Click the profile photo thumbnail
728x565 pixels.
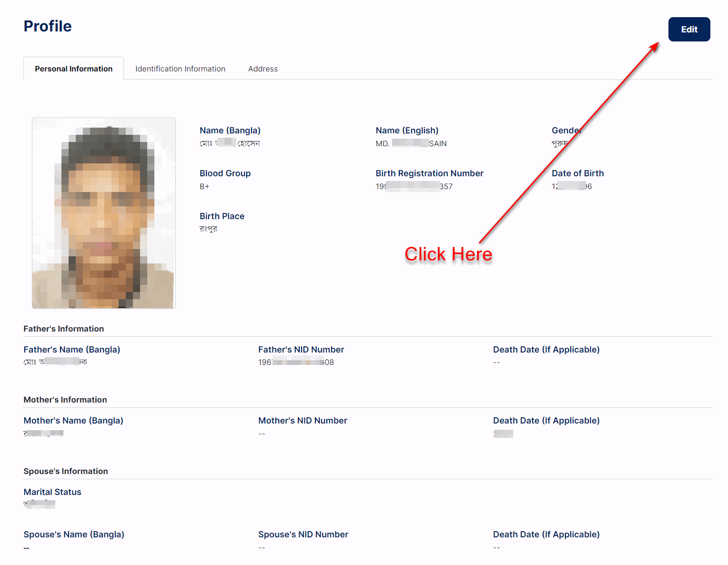[104, 213]
